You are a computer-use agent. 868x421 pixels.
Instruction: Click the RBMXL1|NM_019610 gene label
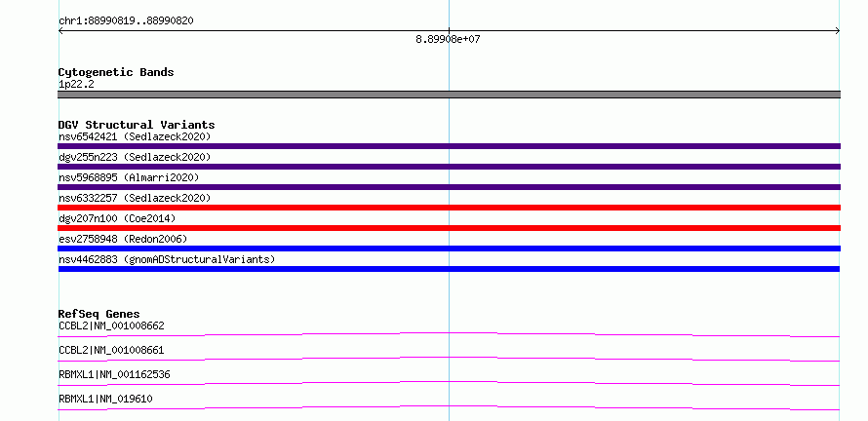click(105, 399)
